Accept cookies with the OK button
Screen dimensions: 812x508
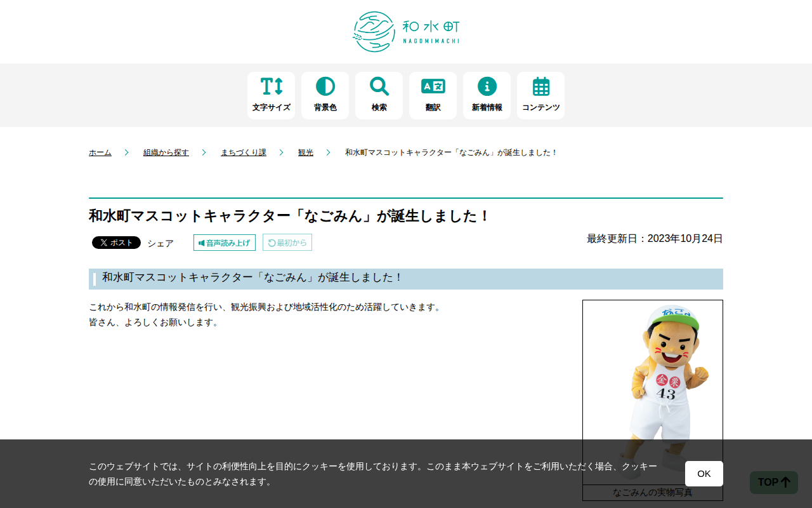(x=704, y=474)
